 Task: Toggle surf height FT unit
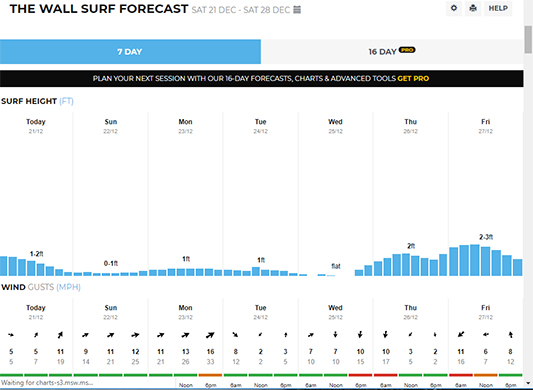(x=66, y=101)
